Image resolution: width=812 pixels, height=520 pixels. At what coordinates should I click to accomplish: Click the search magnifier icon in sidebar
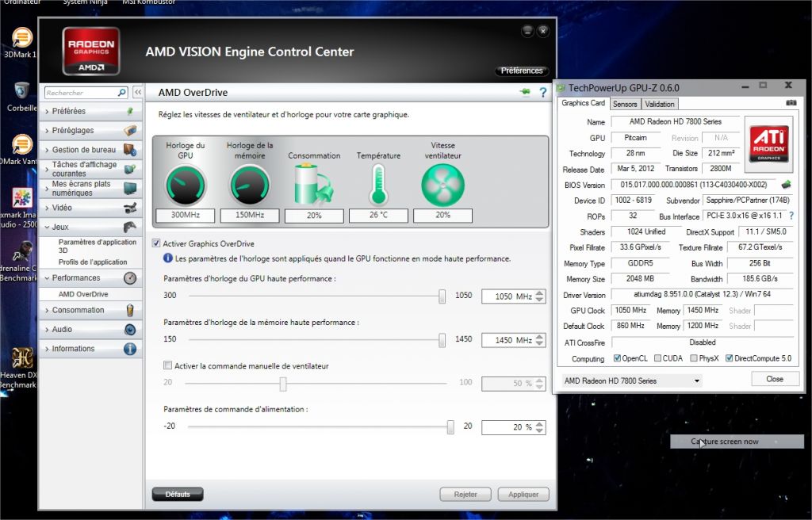(x=121, y=93)
